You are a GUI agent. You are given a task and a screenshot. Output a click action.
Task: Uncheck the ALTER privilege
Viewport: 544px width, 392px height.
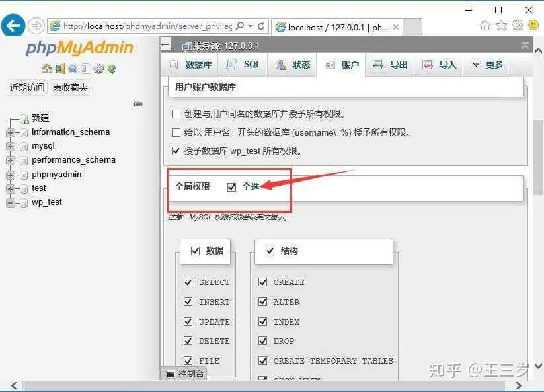pyautogui.click(x=263, y=302)
